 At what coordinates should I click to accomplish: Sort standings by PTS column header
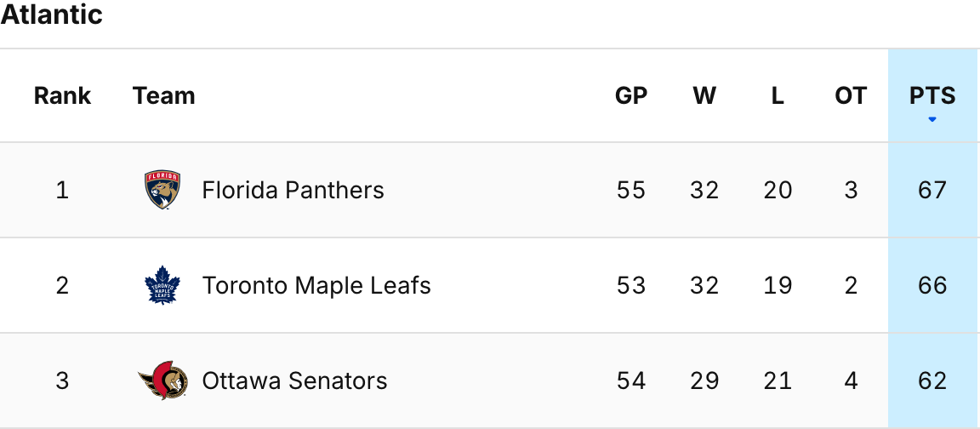coord(932,95)
